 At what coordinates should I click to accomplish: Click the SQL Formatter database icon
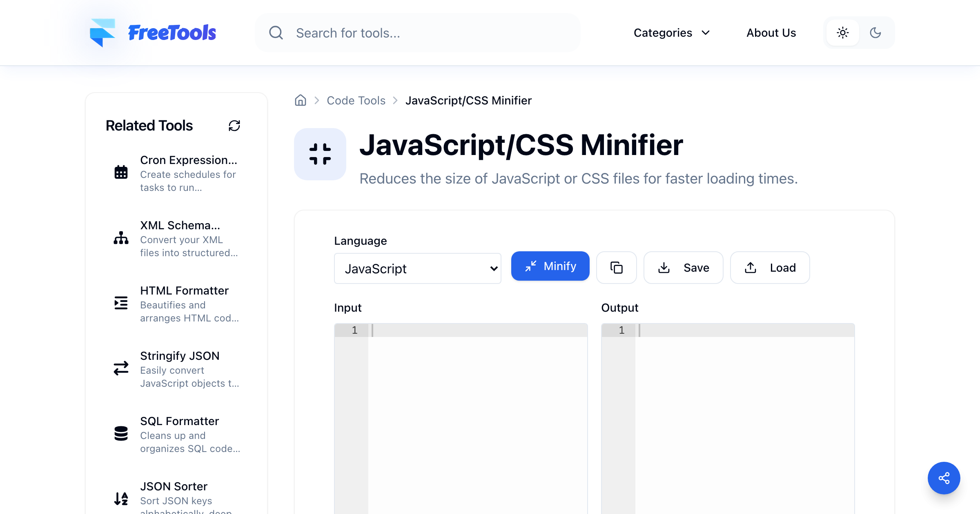(121, 433)
